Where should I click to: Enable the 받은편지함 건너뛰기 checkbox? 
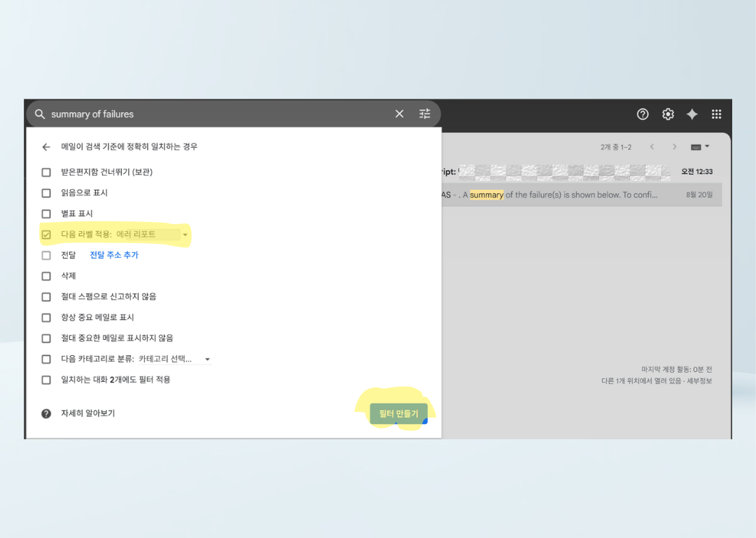46,172
